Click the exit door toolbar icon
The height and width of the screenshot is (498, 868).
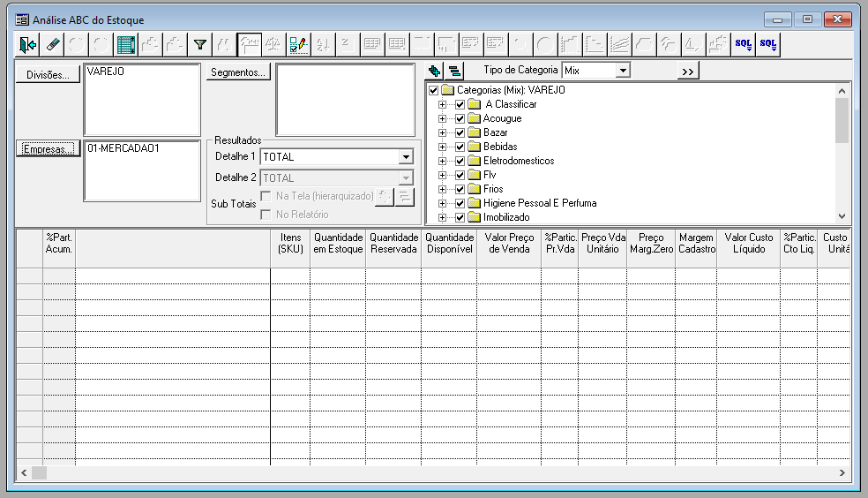27,44
